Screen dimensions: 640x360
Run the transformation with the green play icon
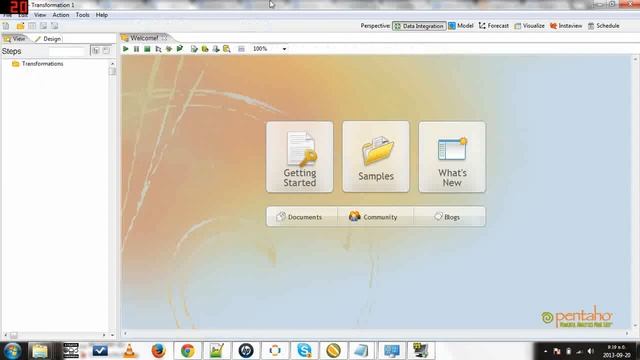pyautogui.click(x=126, y=49)
